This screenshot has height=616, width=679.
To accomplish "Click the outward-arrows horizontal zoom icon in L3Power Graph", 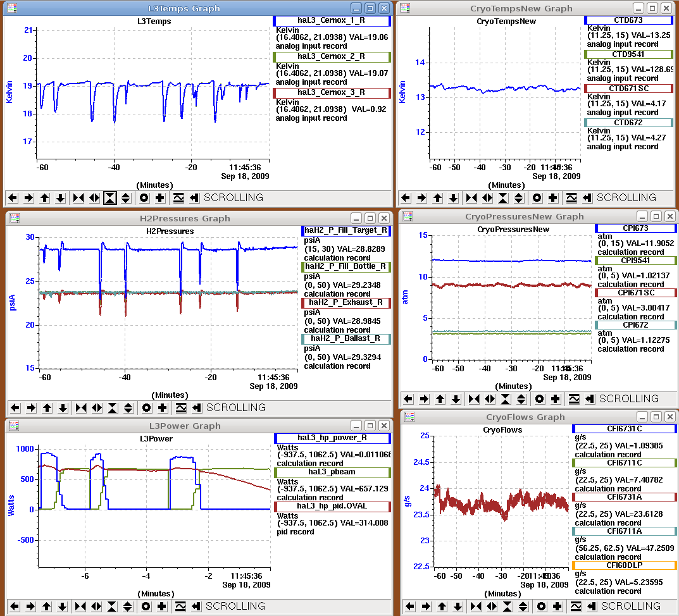I will [96, 607].
